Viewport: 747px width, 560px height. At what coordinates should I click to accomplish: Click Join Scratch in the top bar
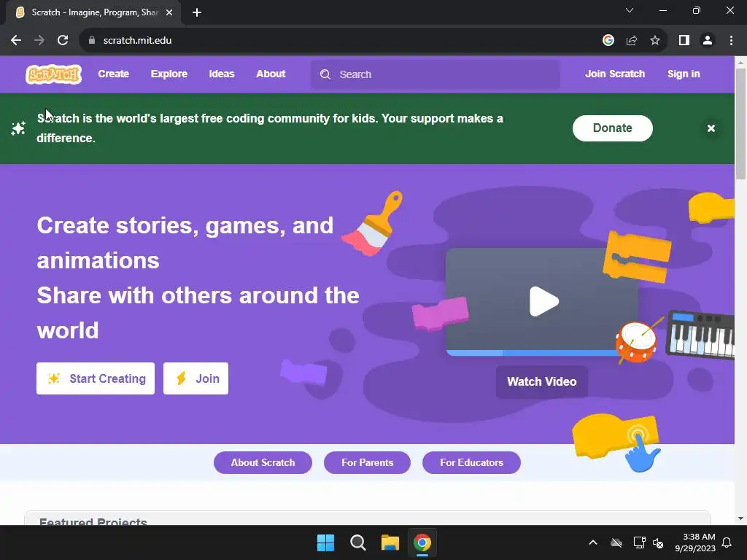point(615,74)
